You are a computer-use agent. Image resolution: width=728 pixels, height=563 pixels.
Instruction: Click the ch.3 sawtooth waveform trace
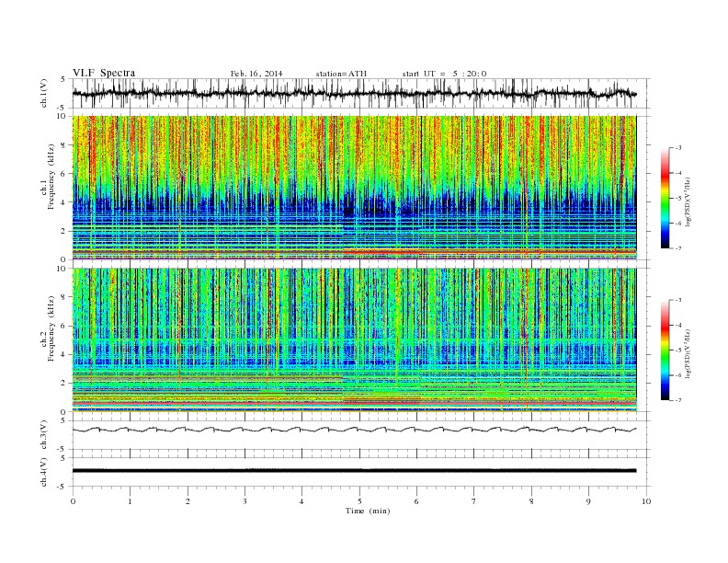pyautogui.click(x=354, y=430)
